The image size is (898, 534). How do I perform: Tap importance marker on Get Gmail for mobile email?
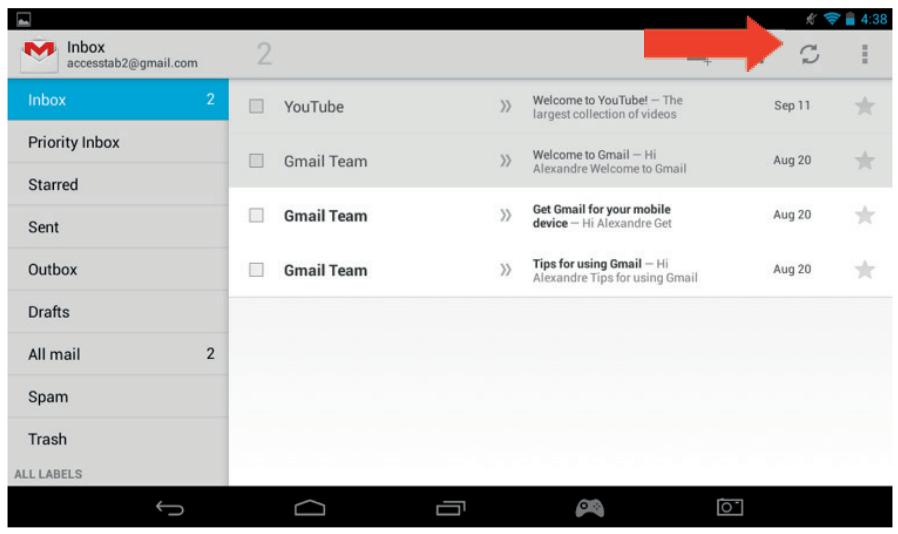[505, 215]
